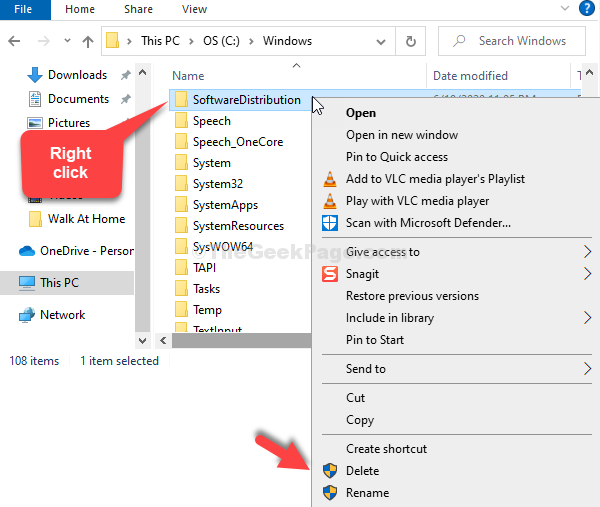
Task: Open Pictures in Quick access
Action: 69,123
